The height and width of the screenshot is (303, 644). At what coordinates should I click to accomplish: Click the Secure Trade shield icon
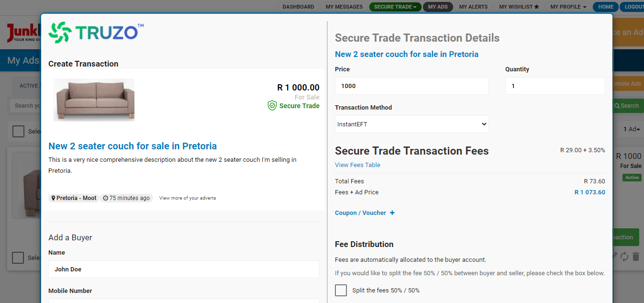(272, 106)
